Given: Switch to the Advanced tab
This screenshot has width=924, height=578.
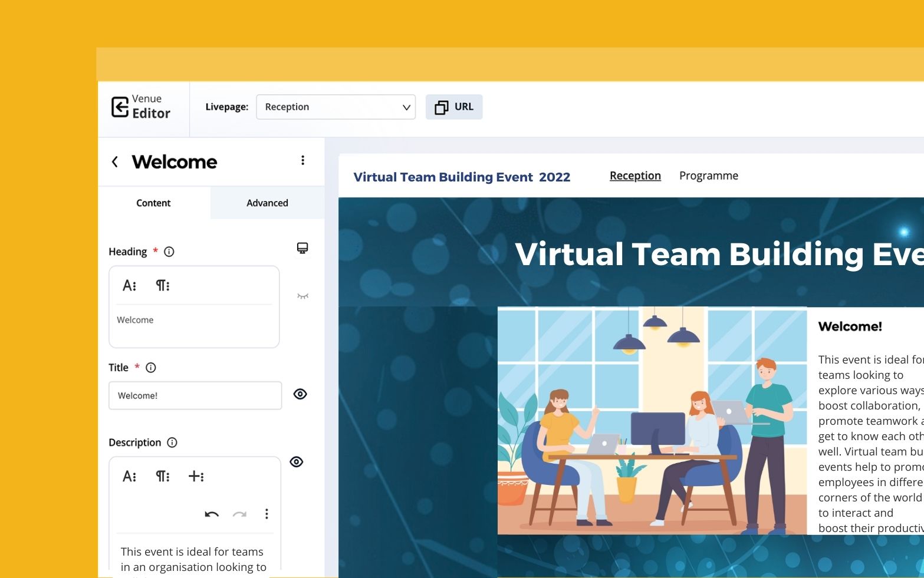Looking at the screenshot, I should (267, 203).
